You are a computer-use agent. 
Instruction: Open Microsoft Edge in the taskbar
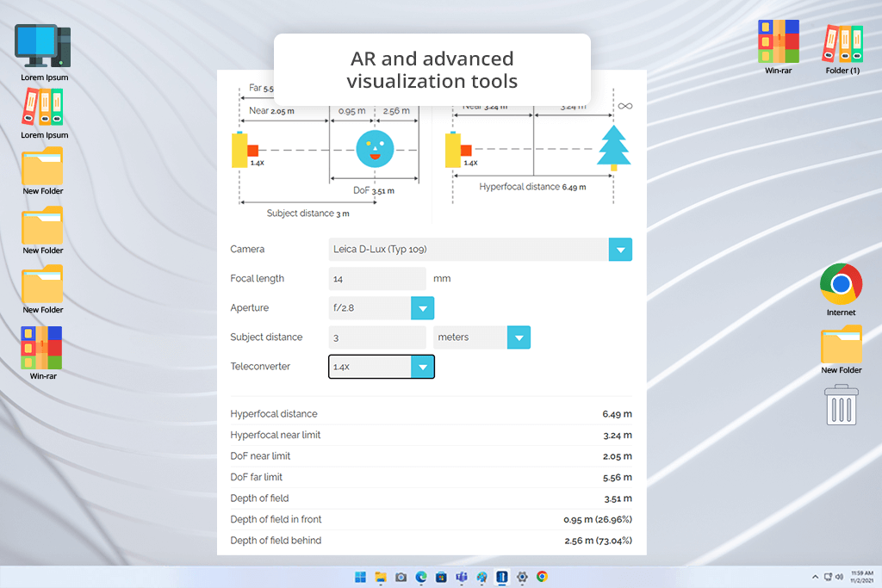point(421,577)
